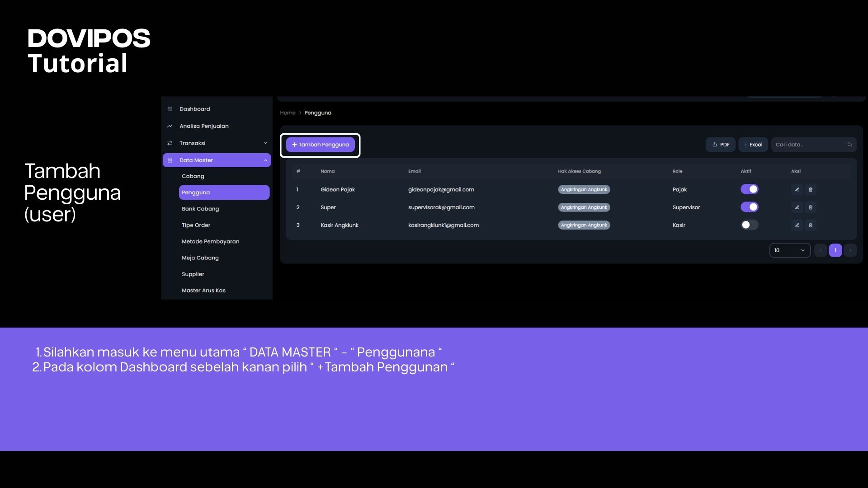Click edit icon for Super user
The image size is (868, 488).
(797, 207)
